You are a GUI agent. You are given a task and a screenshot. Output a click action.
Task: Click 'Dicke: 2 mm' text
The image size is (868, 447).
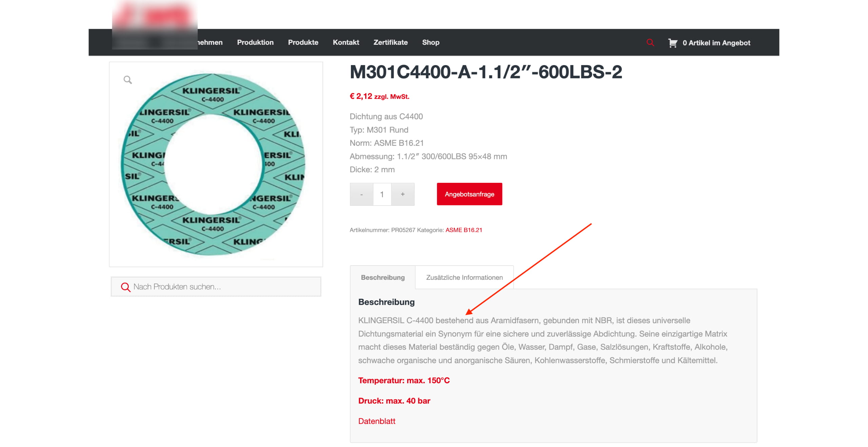(x=372, y=170)
